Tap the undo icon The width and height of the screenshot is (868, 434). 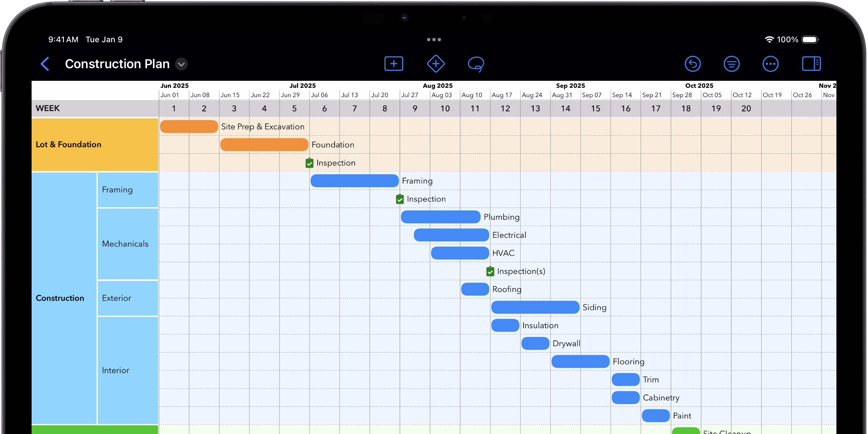[692, 64]
